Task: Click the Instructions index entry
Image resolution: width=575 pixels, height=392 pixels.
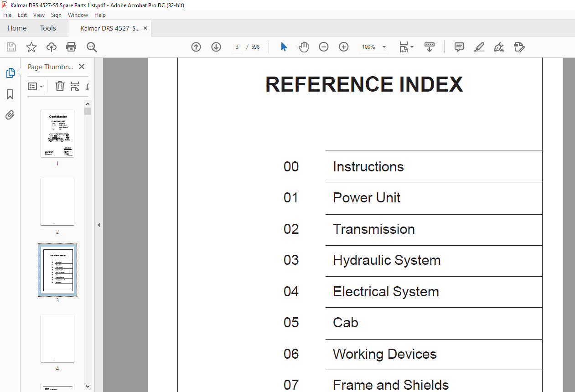Action: [368, 167]
